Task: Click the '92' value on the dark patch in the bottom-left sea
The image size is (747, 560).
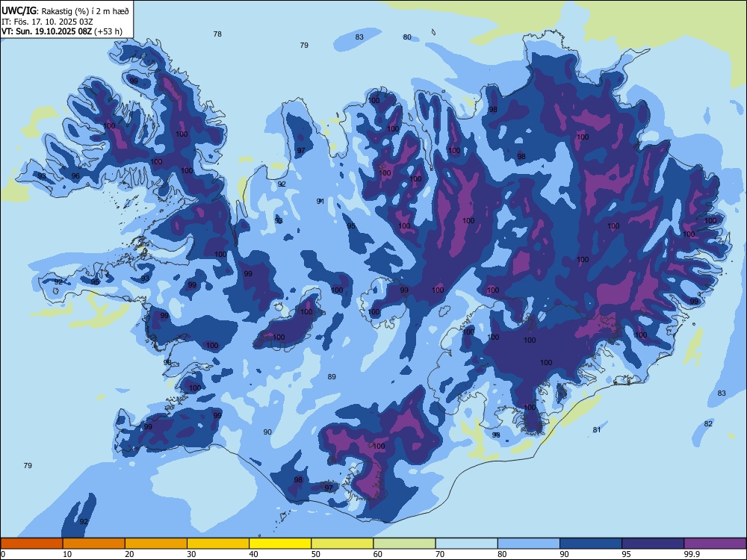Action: 84,521
